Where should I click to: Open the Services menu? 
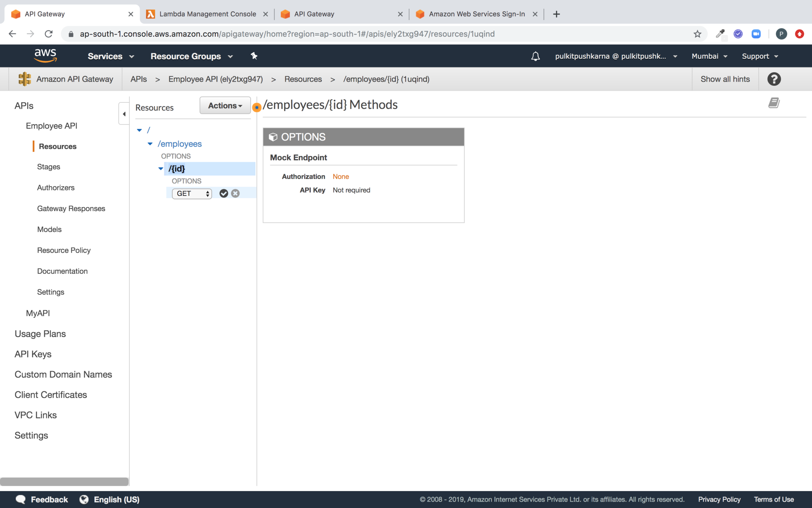point(111,56)
